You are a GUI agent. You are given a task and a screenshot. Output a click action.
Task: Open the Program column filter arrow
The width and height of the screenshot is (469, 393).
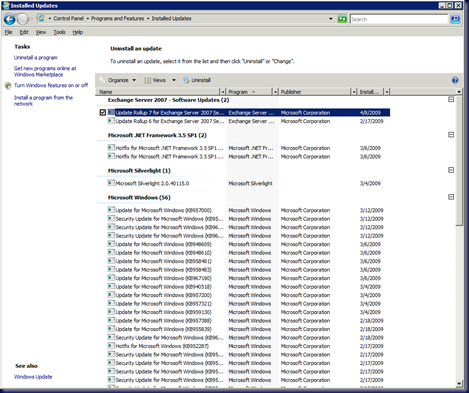(x=275, y=92)
